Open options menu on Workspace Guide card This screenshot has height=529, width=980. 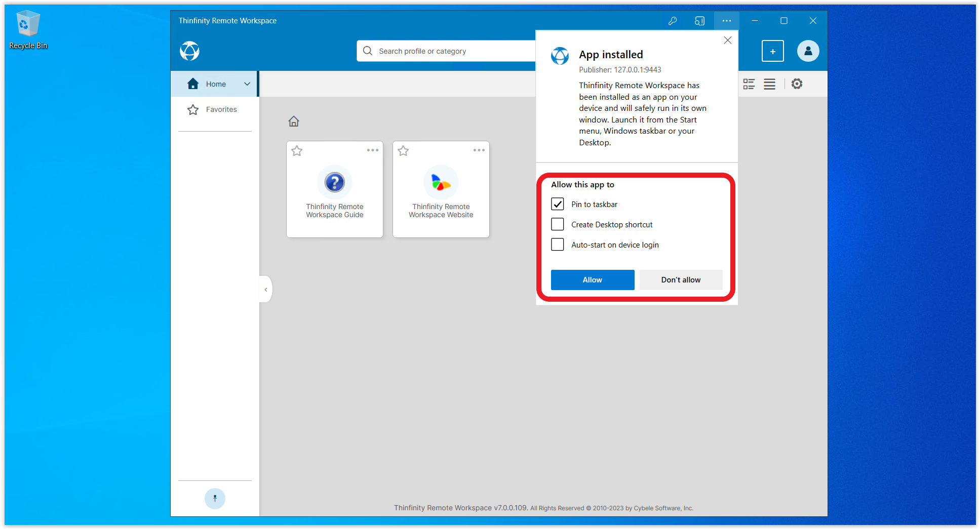click(373, 150)
